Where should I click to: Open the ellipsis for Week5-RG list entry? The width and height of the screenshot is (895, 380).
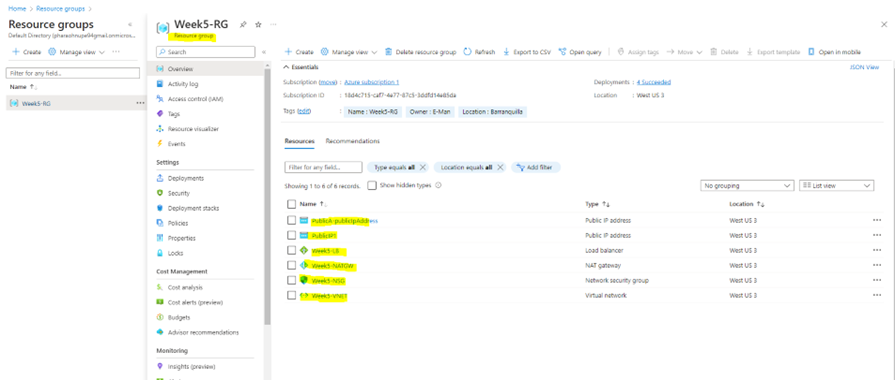140,103
